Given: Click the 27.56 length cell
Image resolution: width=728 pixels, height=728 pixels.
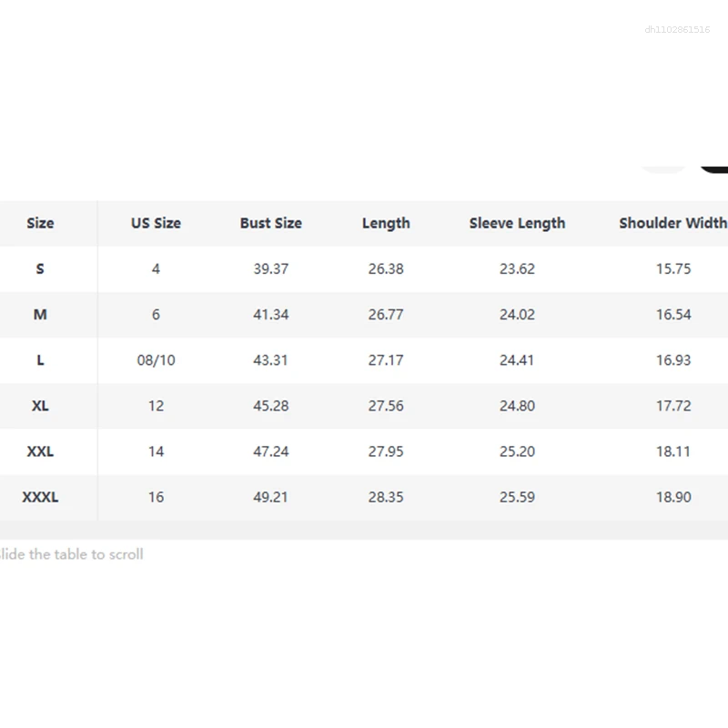Looking at the screenshot, I should pyautogui.click(x=386, y=406).
